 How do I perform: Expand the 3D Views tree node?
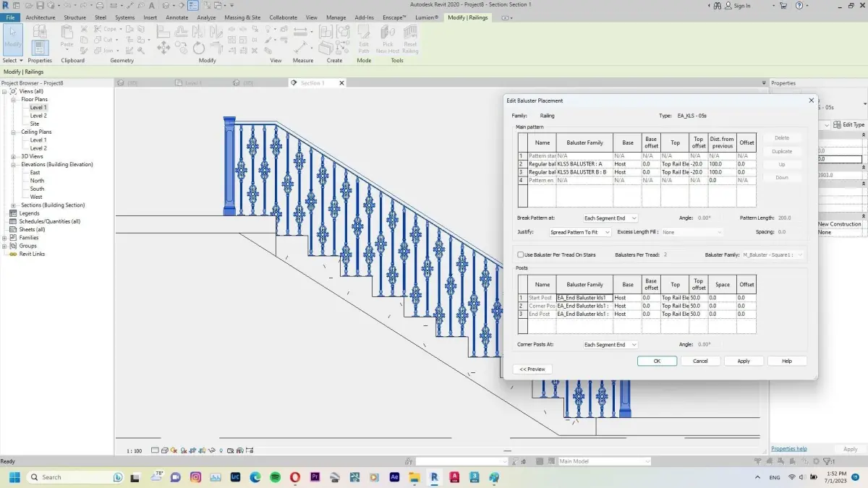pyautogui.click(x=14, y=156)
